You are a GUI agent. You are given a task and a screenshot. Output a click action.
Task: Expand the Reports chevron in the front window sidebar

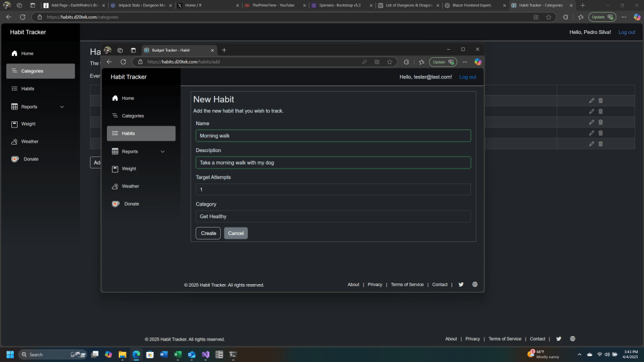click(163, 151)
